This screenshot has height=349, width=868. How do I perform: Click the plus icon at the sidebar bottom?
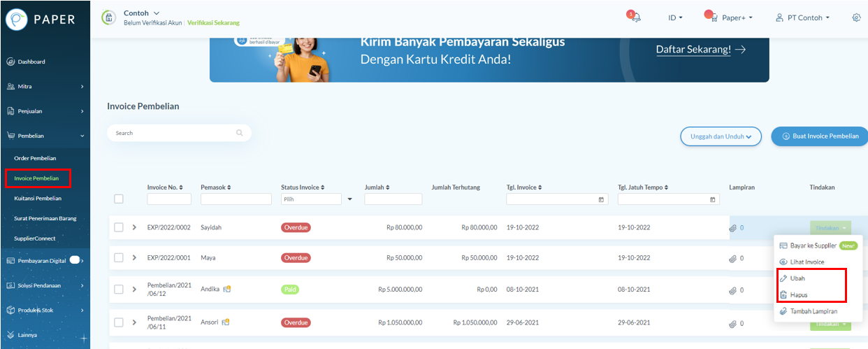[84, 339]
